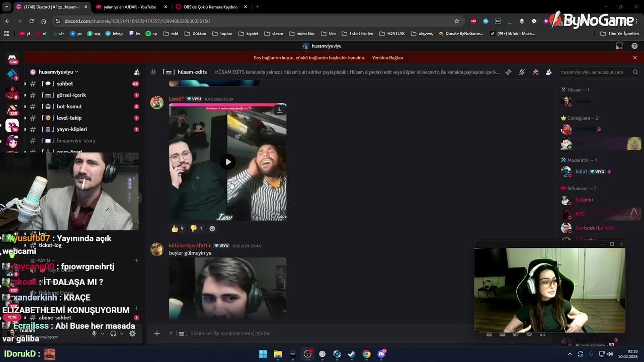Image resolution: width=644 pixels, height=362 pixels.
Task: Click Yeniden Bağlan reconnect link
Action: click(x=387, y=58)
